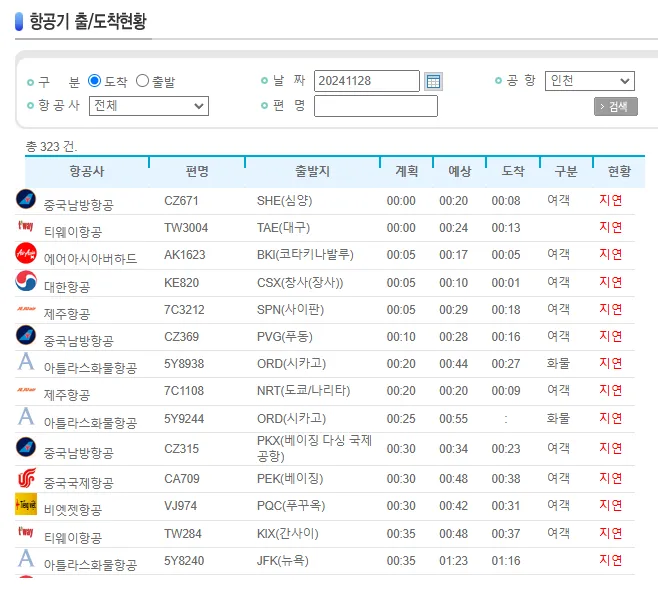This screenshot has width=658, height=591.
Task: Click flight number CA709
Action: 181,479
